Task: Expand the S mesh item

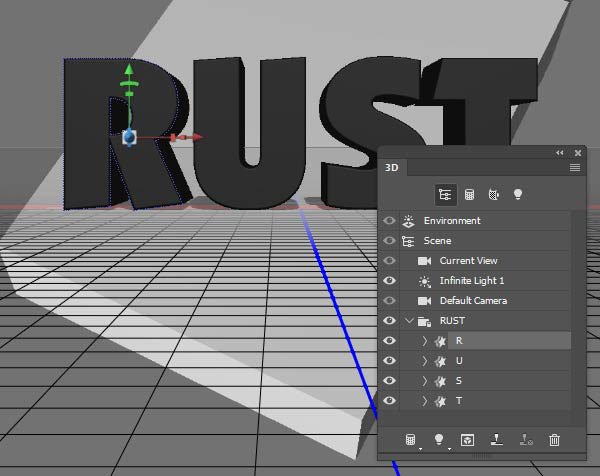Action: pos(424,381)
